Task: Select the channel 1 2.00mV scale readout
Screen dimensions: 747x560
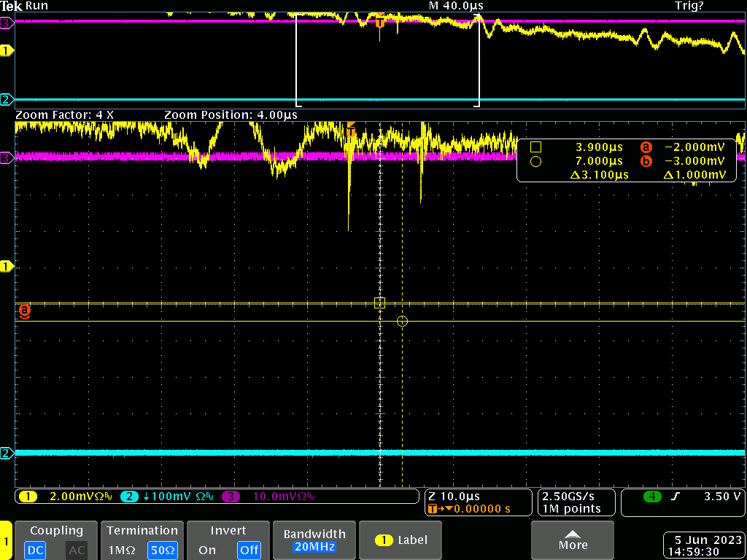Action: click(x=69, y=497)
